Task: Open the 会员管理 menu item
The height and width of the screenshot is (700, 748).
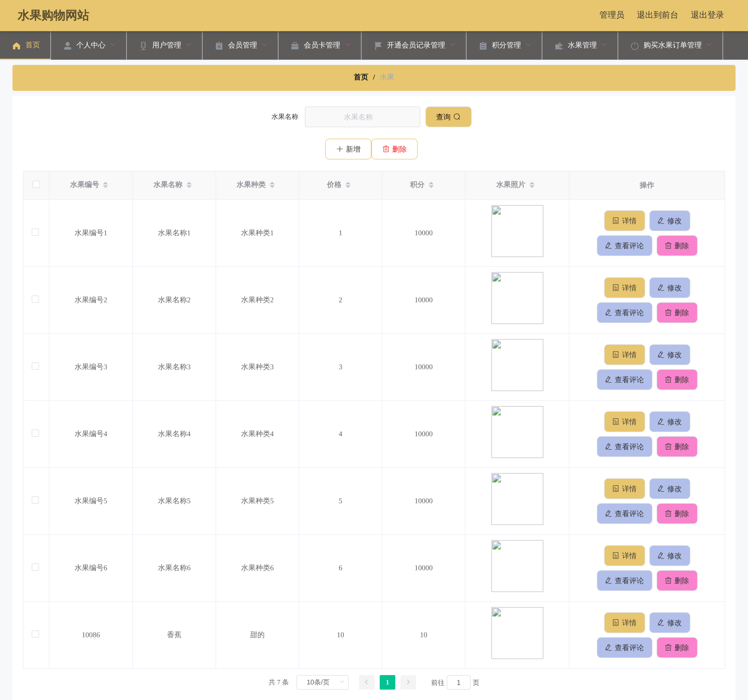Action: point(240,46)
